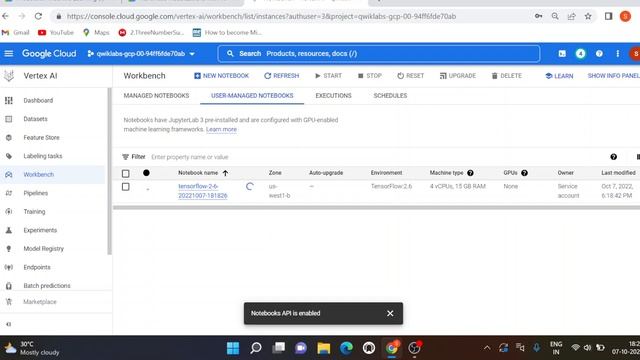Open Windows taskbar search

[256, 348]
